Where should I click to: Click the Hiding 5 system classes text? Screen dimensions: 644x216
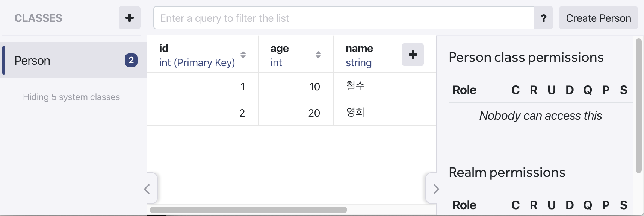pyautogui.click(x=71, y=97)
